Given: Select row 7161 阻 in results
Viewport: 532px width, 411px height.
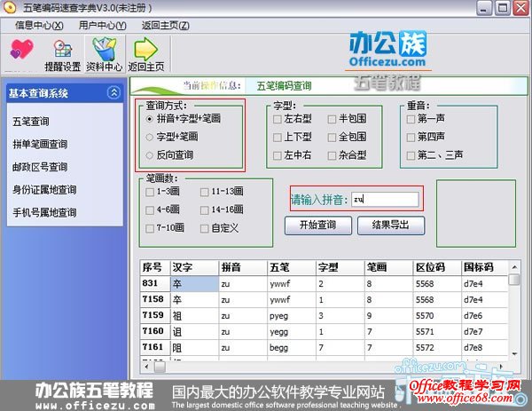Looking at the screenshot, I should pyautogui.click(x=324, y=347).
